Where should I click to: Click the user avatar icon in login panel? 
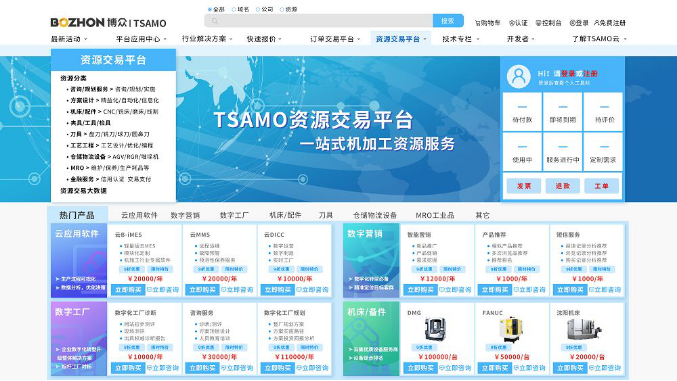coord(519,77)
